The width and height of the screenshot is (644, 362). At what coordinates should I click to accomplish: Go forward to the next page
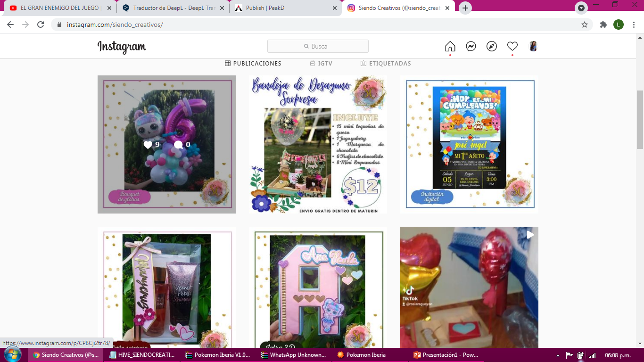[x=25, y=25]
